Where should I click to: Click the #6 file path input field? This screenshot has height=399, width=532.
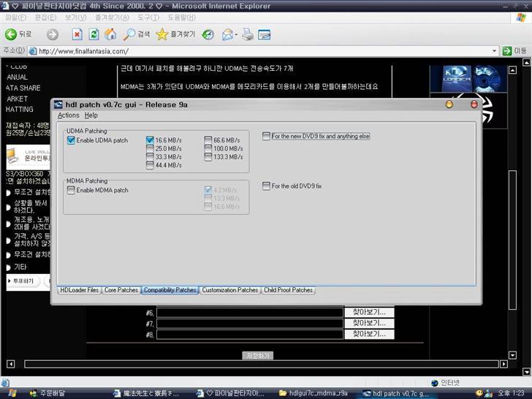pyautogui.click(x=250, y=313)
